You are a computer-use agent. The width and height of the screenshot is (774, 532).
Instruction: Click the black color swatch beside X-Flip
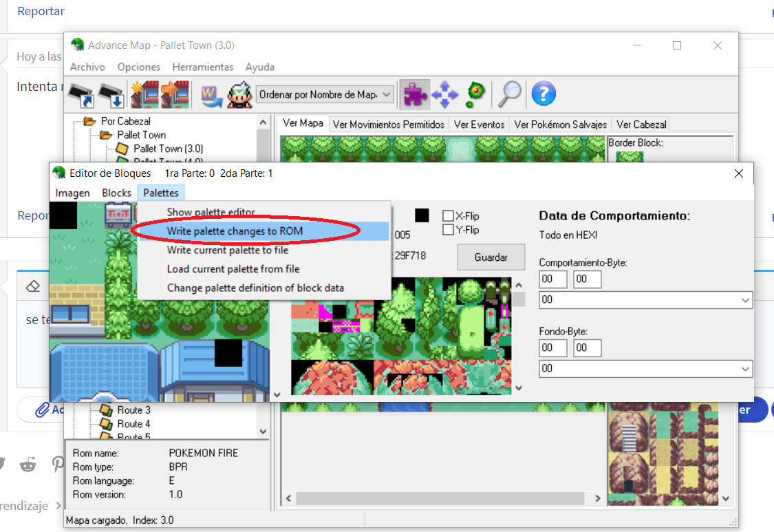pos(422,215)
